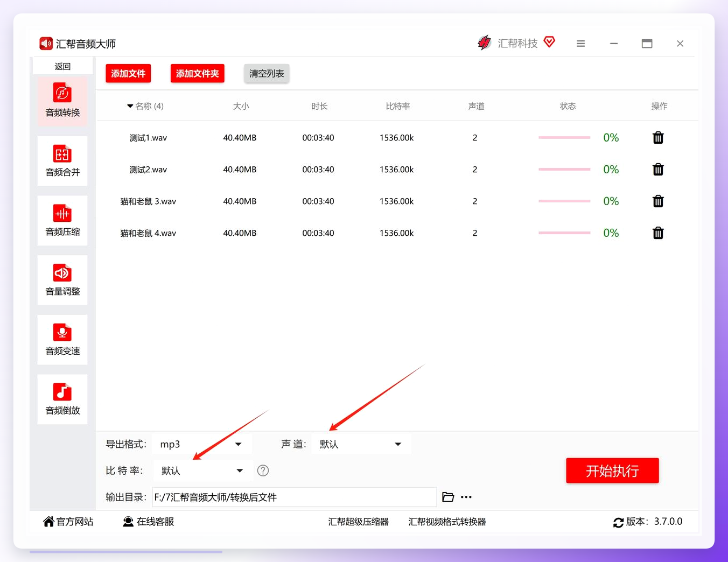Click the 声道 column header
This screenshot has width=728, height=562.
point(476,106)
